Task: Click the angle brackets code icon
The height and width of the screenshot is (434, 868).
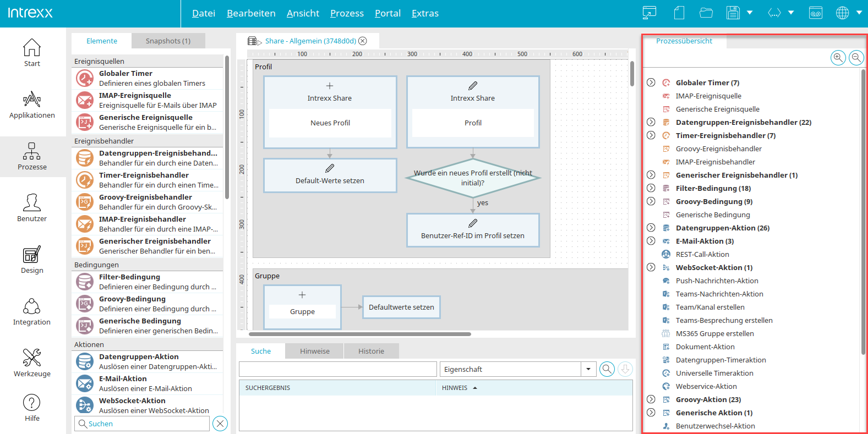Action: pos(774,13)
